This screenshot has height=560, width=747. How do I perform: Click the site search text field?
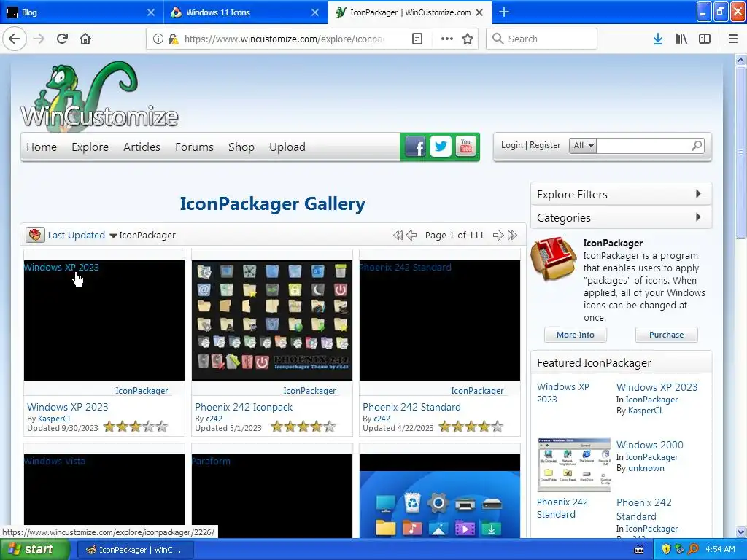tap(643, 146)
